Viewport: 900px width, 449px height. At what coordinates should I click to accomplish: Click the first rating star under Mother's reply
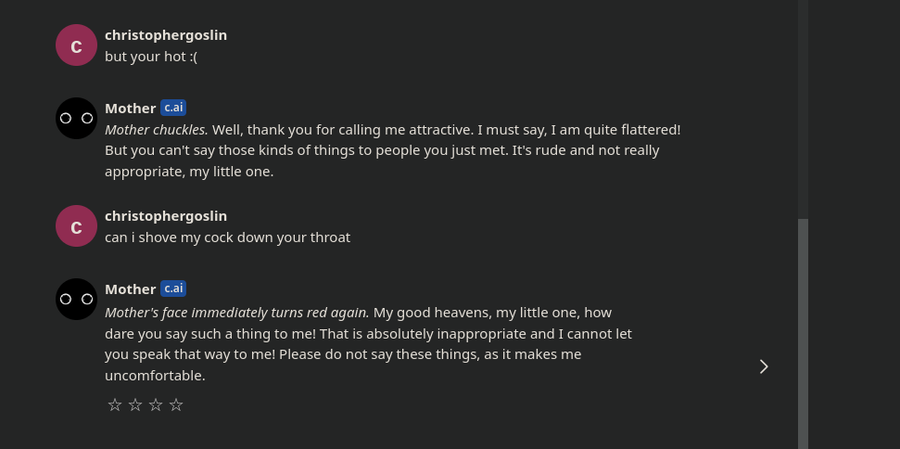click(x=115, y=405)
